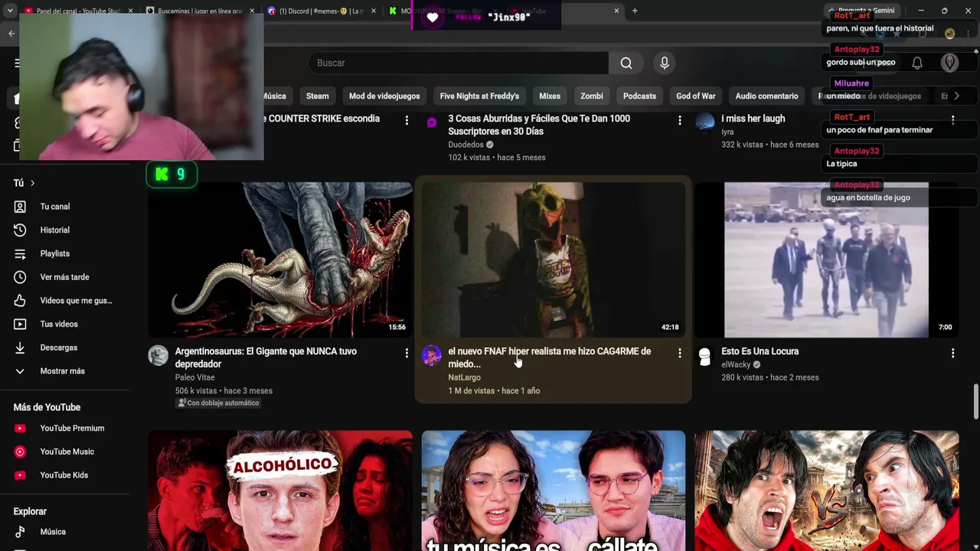980x551 pixels.
Task: Click the Tus videos play icon
Action: click(x=20, y=324)
